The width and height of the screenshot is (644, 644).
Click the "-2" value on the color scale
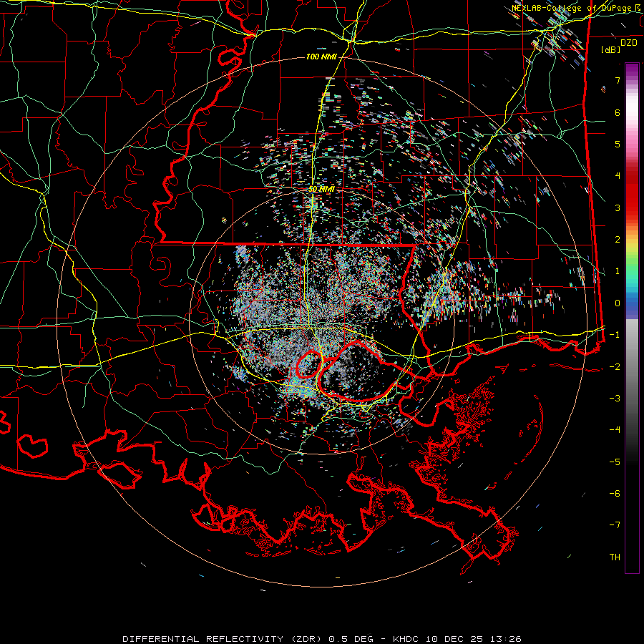click(x=615, y=367)
